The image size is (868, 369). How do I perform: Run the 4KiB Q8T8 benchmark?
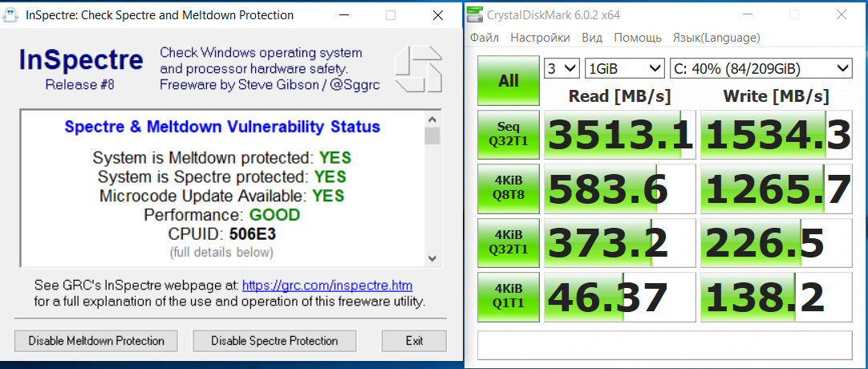click(x=509, y=186)
